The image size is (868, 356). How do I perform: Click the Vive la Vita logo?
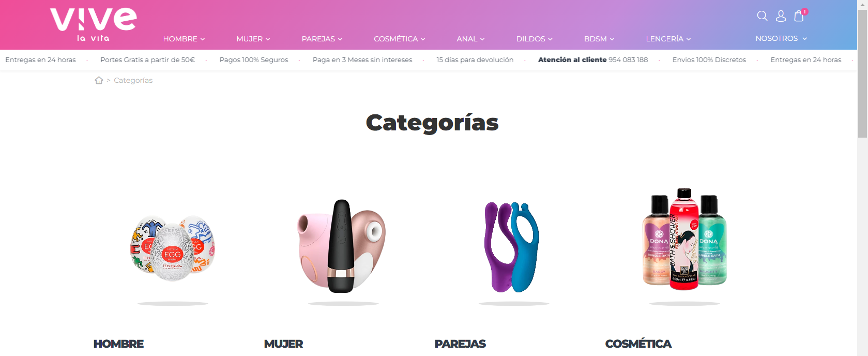click(x=94, y=25)
